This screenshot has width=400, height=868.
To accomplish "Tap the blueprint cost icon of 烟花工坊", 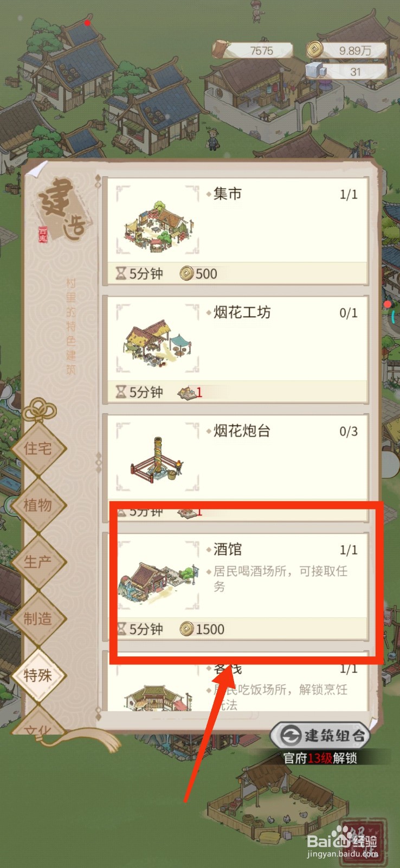I will (x=188, y=392).
